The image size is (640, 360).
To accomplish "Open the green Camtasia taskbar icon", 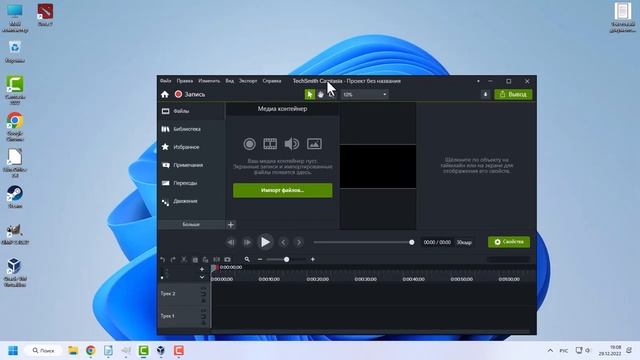I will [143, 351].
